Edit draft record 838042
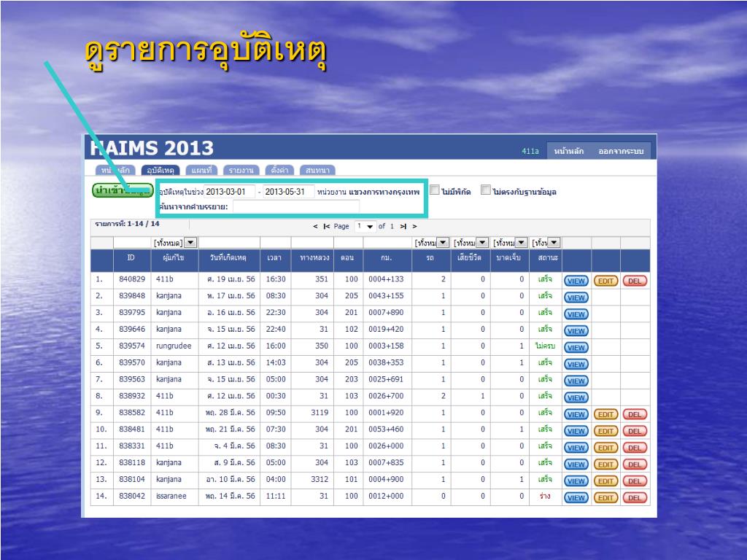This screenshot has width=747, height=560. pyautogui.click(x=605, y=497)
